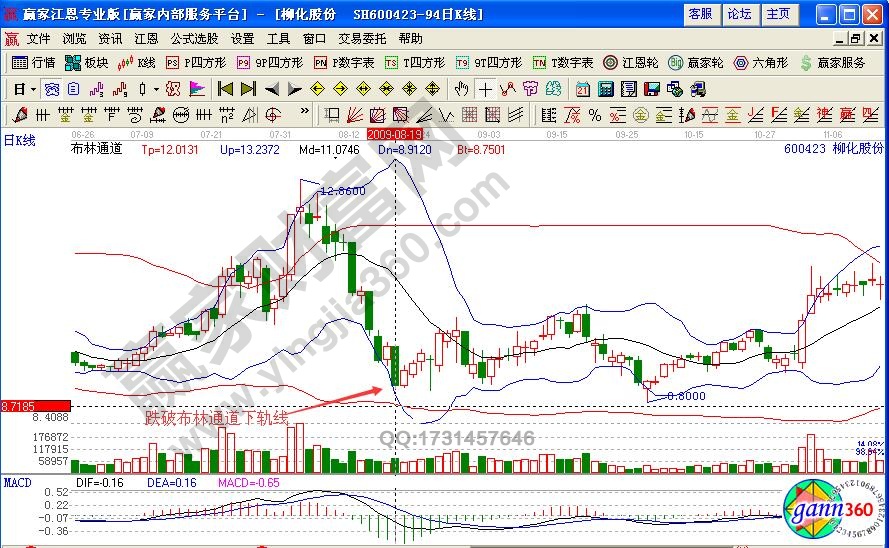
Task: Toggle the crosshair cursor tool
Action: point(486,88)
